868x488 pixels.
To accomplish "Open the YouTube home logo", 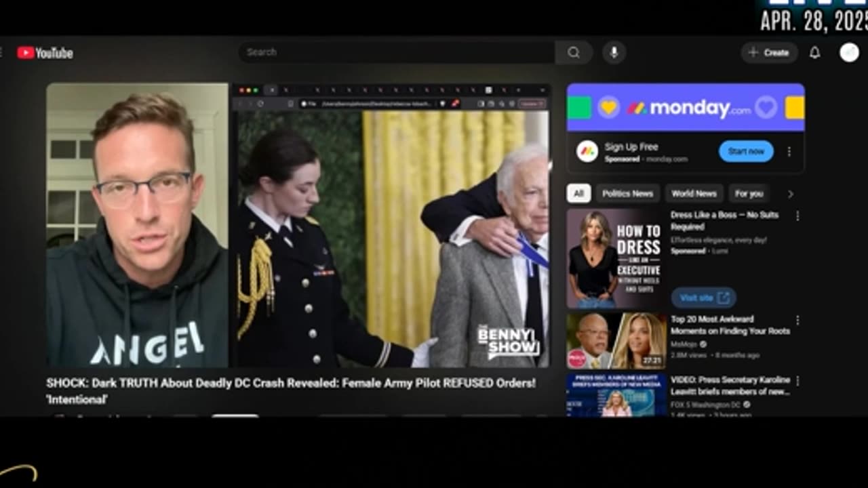I will click(x=45, y=53).
